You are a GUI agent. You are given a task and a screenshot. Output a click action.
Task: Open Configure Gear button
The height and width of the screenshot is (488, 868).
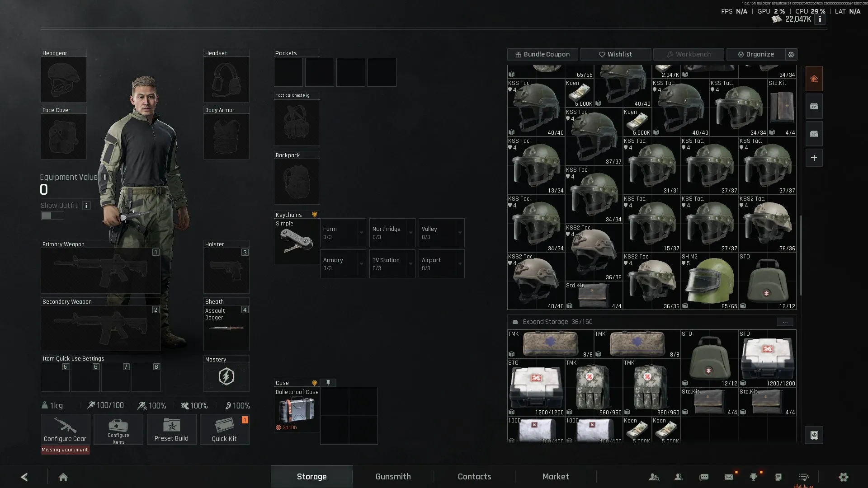coord(65,430)
